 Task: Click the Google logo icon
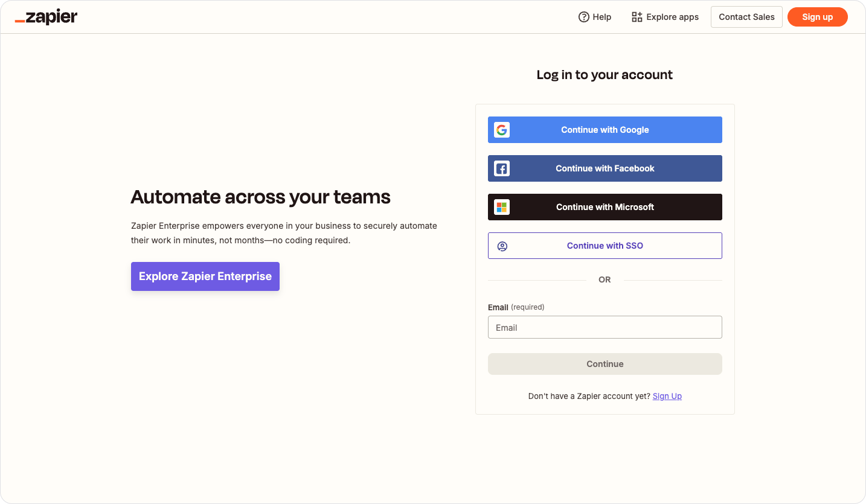click(501, 130)
